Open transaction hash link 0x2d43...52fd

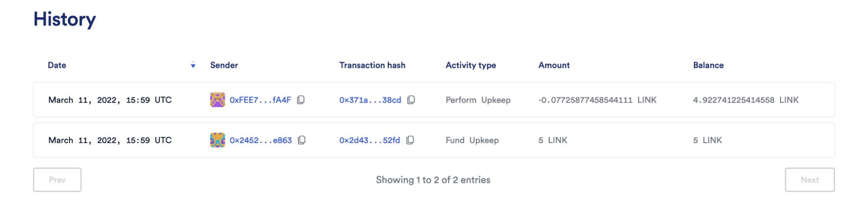coord(370,140)
